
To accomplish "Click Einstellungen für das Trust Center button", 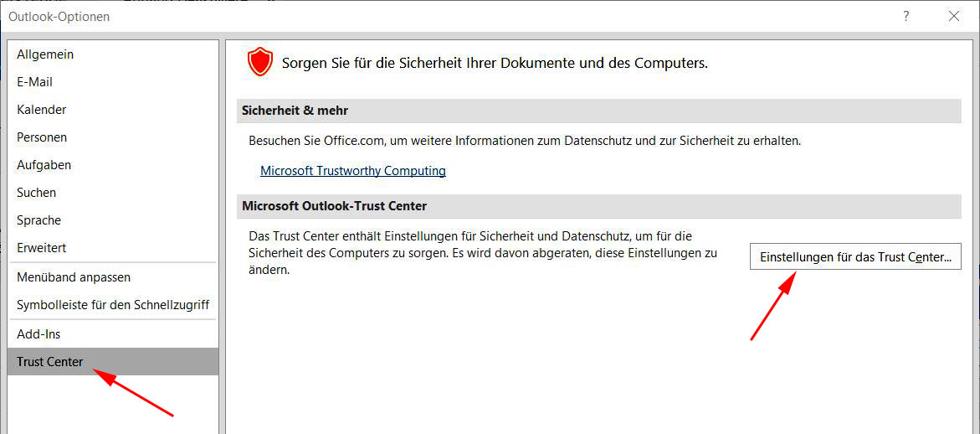I will (854, 257).
